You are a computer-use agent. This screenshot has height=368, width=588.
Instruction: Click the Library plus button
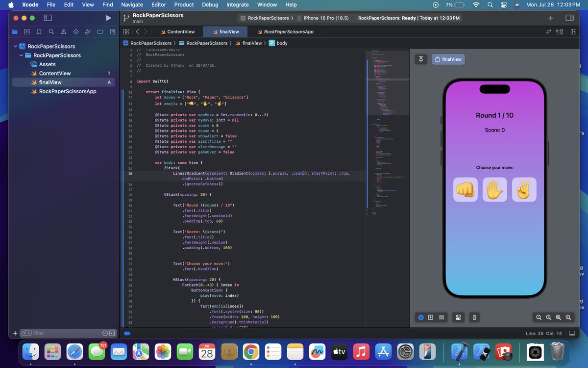point(551,18)
